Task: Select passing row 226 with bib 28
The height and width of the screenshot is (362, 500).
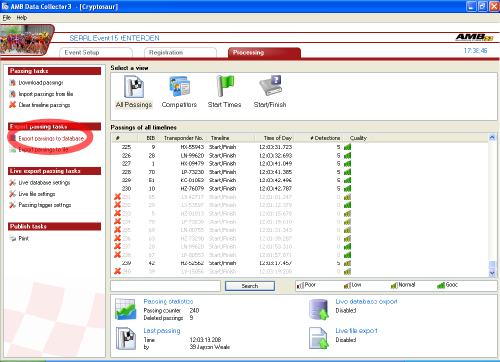Action: coord(299,155)
